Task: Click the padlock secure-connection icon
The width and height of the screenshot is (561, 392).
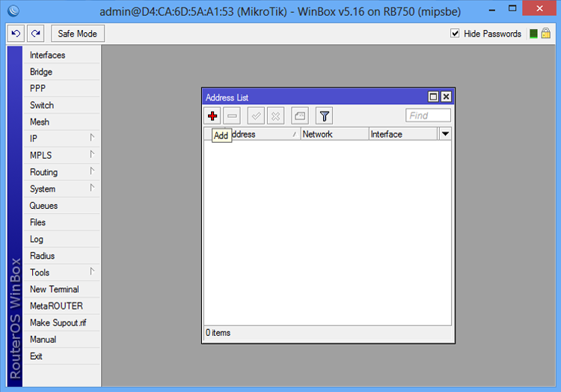Action: pos(545,33)
